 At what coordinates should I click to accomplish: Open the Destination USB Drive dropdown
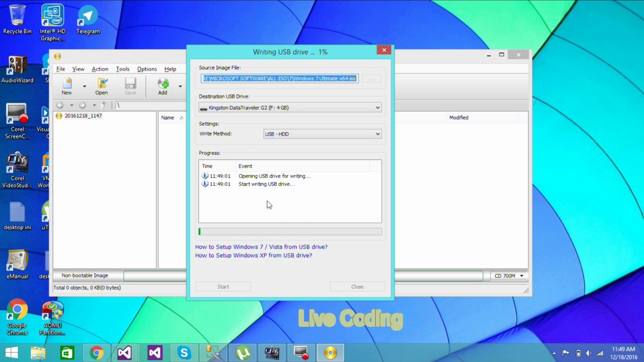click(x=290, y=108)
